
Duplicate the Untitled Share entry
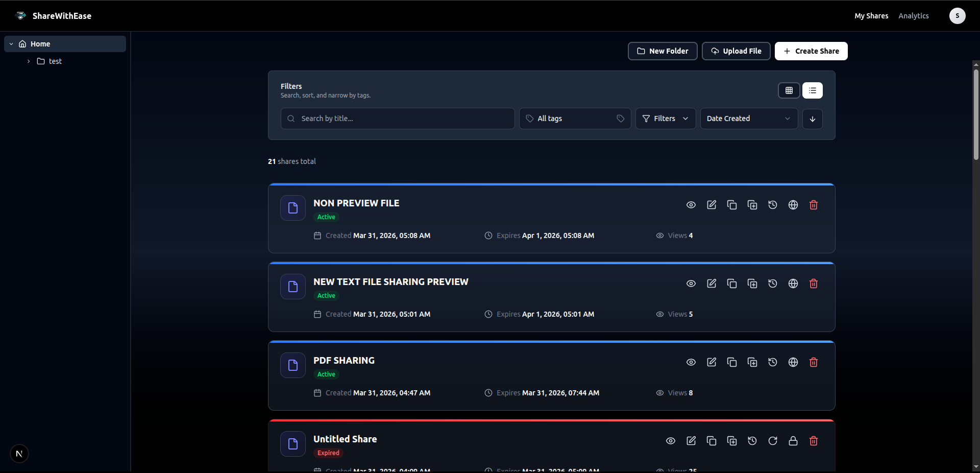[732, 441]
